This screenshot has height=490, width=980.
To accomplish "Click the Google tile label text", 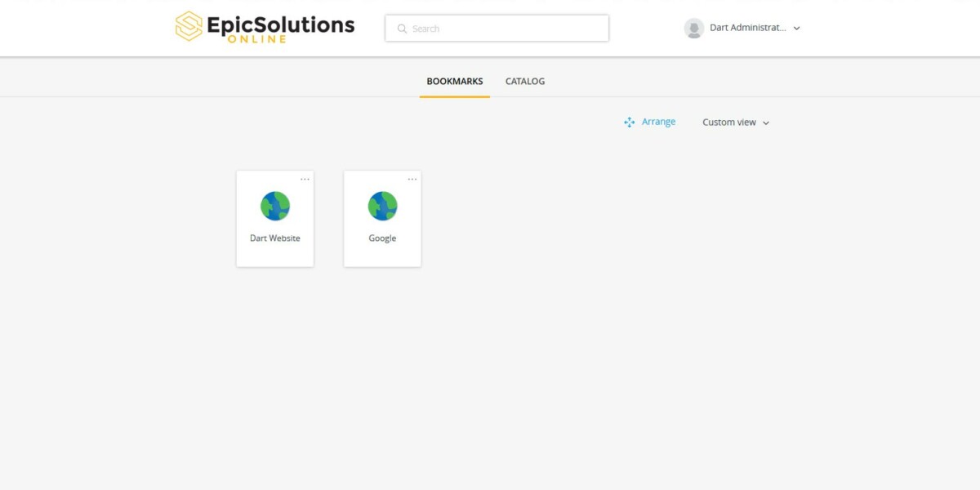I will pyautogui.click(x=381, y=238).
